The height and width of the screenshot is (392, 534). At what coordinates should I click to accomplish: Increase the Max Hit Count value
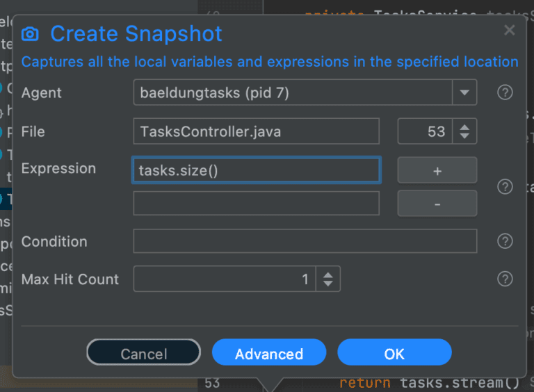click(327, 274)
